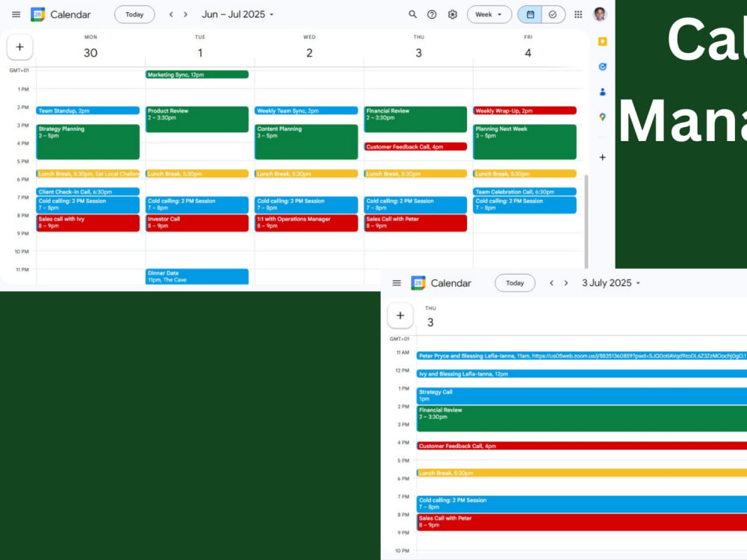This screenshot has height=560, width=747.
Task: Open Sales Call with Peter in week view
Action: [x=415, y=223]
